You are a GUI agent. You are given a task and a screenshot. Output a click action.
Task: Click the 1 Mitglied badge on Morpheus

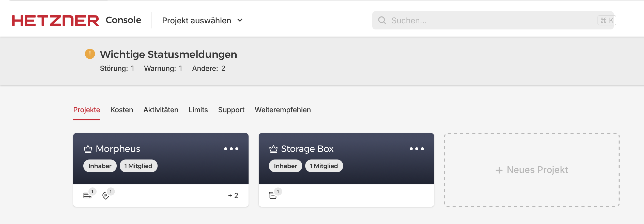click(138, 166)
